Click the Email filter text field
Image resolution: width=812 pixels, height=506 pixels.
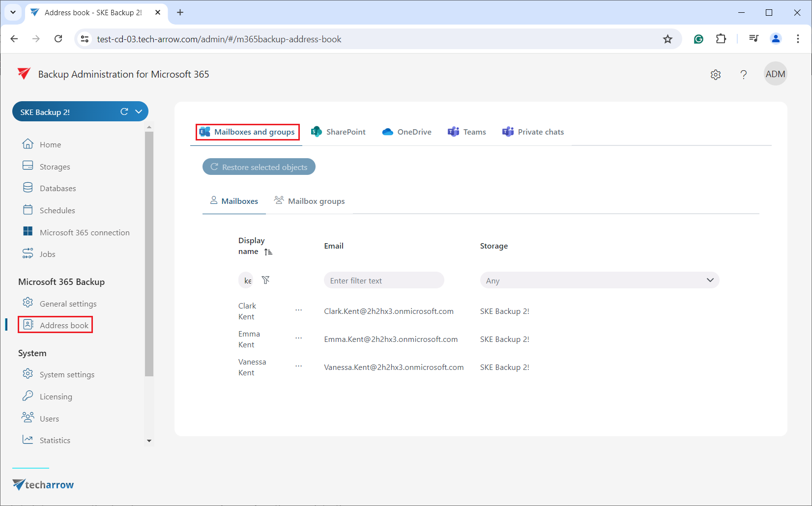tap(383, 281)
